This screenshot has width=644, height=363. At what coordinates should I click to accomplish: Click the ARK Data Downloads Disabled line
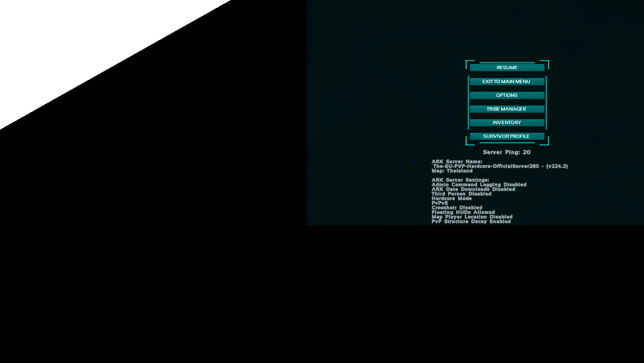[x=473, y=189]
